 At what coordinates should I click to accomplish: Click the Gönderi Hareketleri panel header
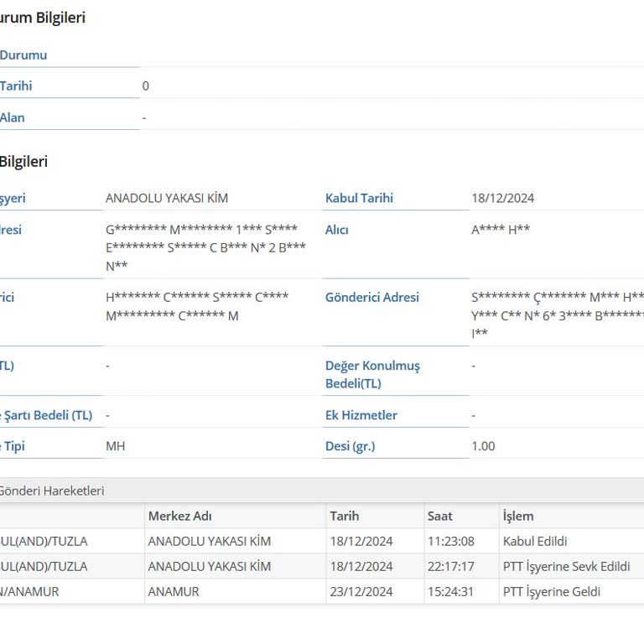52,491
